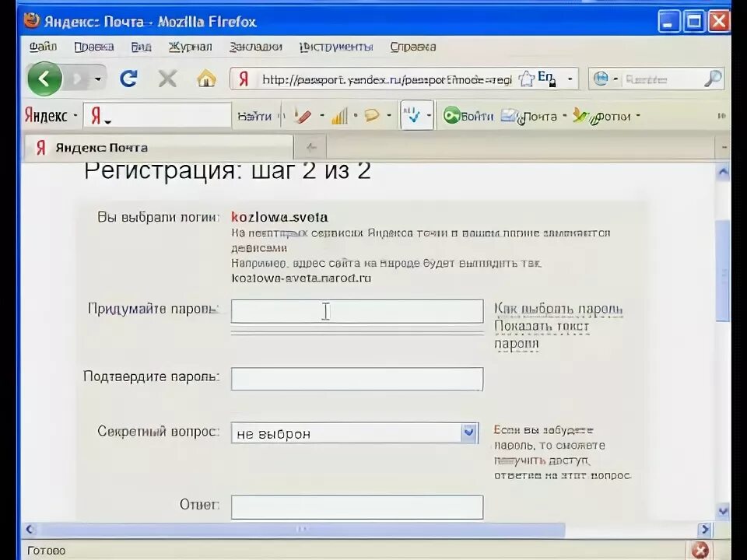Click the vertical scrollbar down arrow
Image resolution: width=747 pixels, height=560 pixels.
click(723, 512)
